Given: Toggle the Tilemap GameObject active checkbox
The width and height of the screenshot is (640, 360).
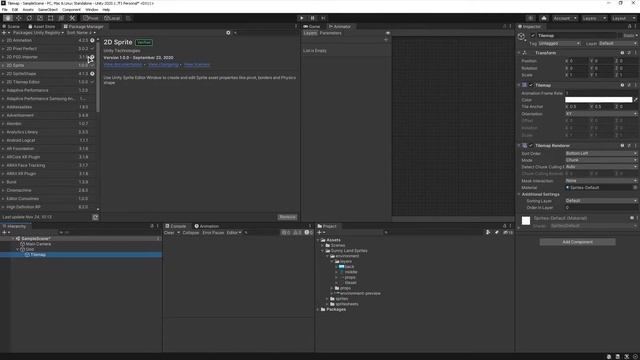Looking at the screenshot, I should 533,36.
